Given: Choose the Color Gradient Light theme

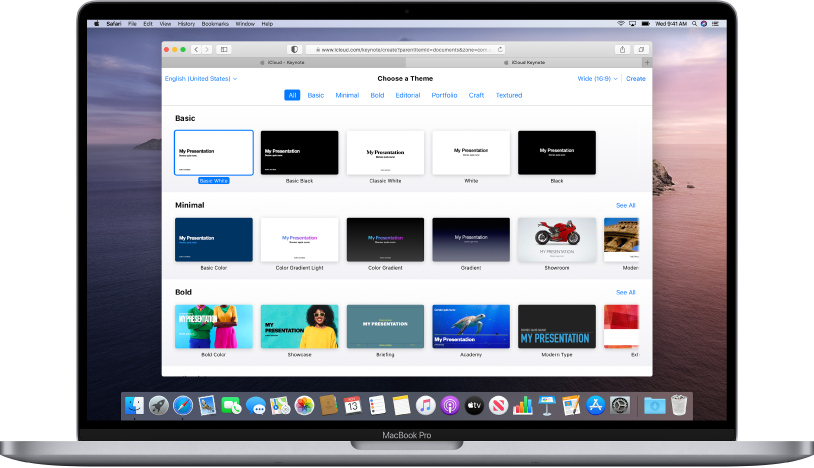Looking at the screenshot, I should point(300,240).
